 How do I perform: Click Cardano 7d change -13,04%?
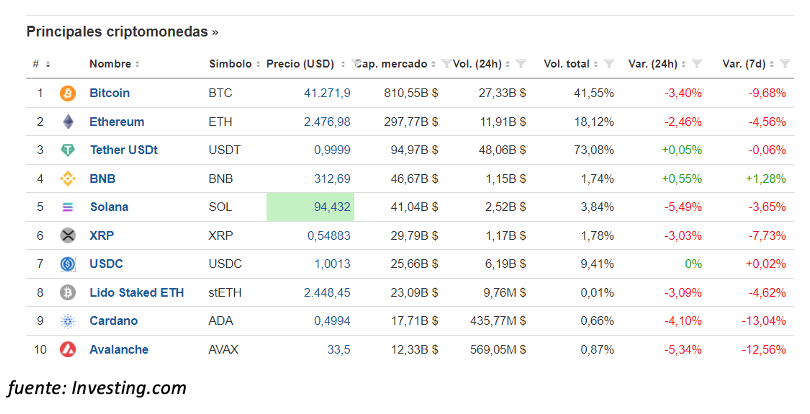click(764, 320)
